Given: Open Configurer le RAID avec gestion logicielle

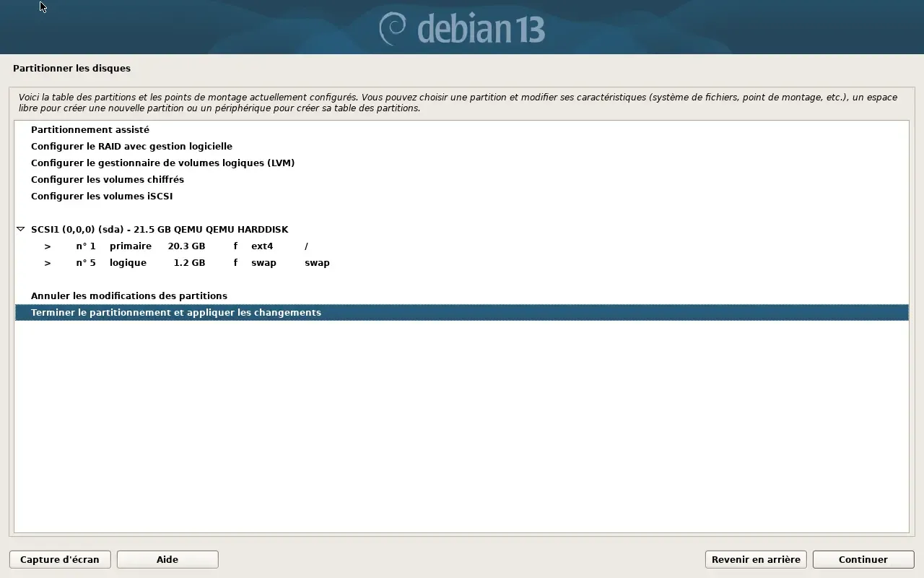Looking at the screenshot, I should 461,147.
